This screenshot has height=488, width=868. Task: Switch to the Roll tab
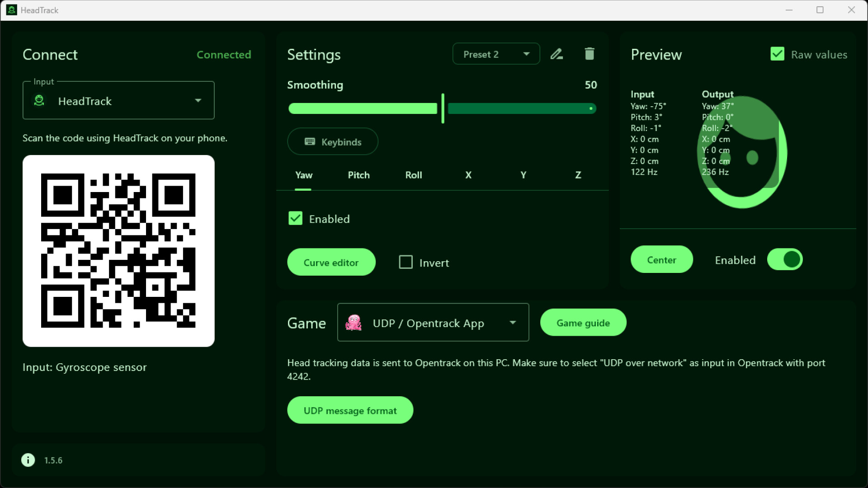click(x=414, y=175)
